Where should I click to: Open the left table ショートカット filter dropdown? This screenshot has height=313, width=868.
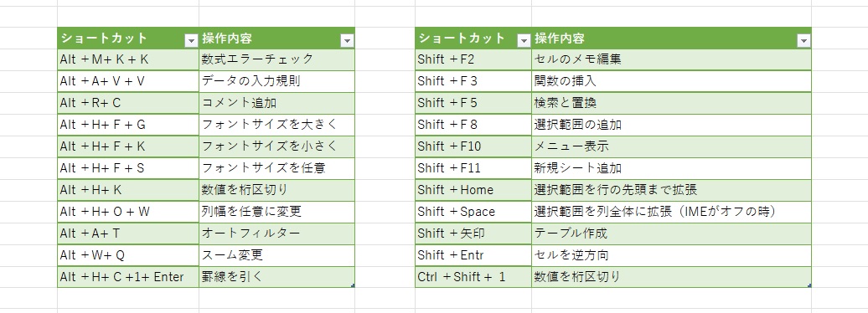[x=191, y=40]
